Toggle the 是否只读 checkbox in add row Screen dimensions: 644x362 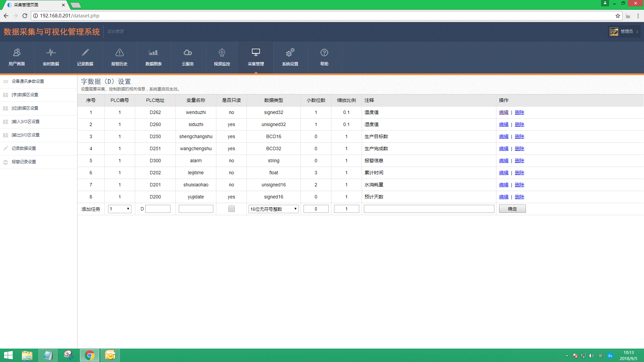click(x=231, y=209)
